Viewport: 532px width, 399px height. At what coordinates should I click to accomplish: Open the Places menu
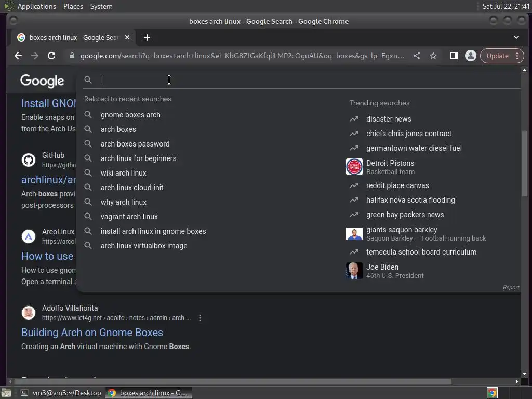click(x=73, y=6)
